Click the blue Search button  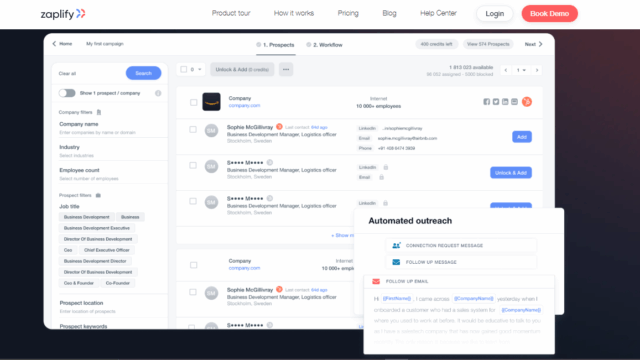tap(143, 73)
